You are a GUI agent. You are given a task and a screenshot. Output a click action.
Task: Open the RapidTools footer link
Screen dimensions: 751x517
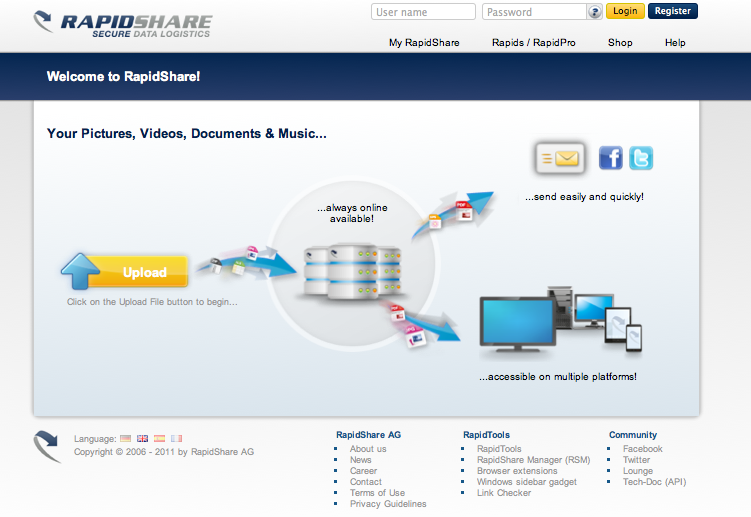tap(499, 449)
